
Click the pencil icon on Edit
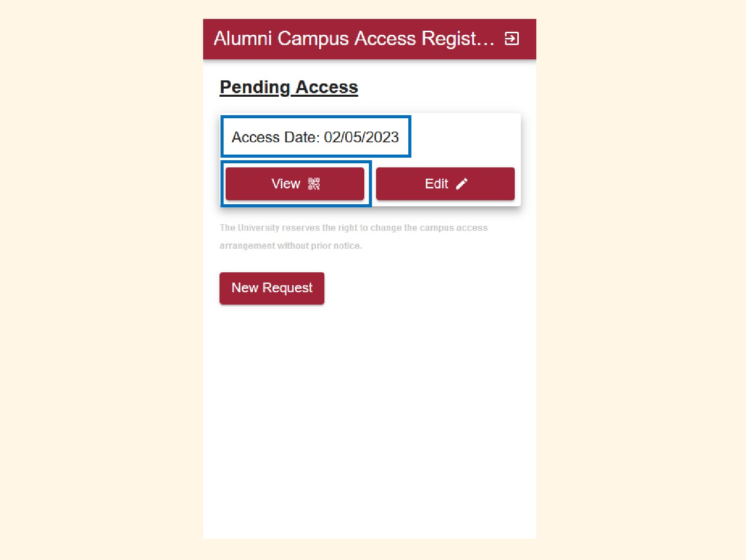coord(462,184)
